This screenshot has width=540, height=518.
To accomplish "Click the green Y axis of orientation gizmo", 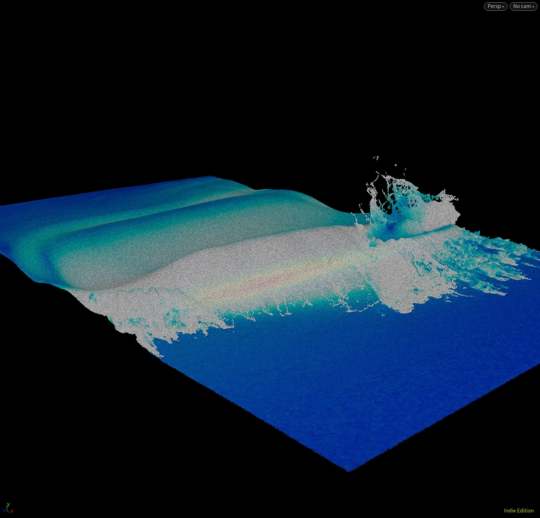I will click(8, 504).
